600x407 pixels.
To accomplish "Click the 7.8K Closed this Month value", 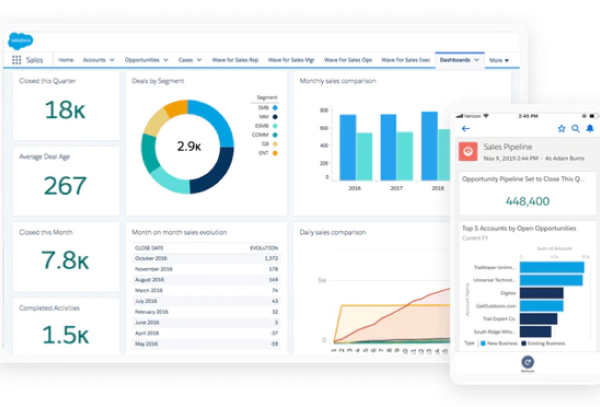I will coord(65,260).
